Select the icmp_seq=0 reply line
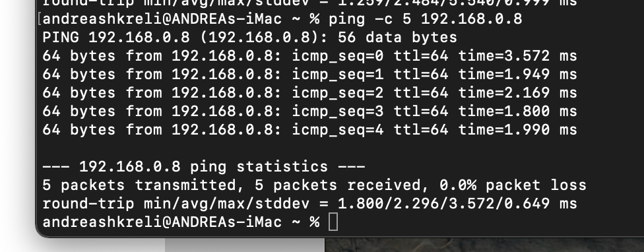 pos(309,56)
